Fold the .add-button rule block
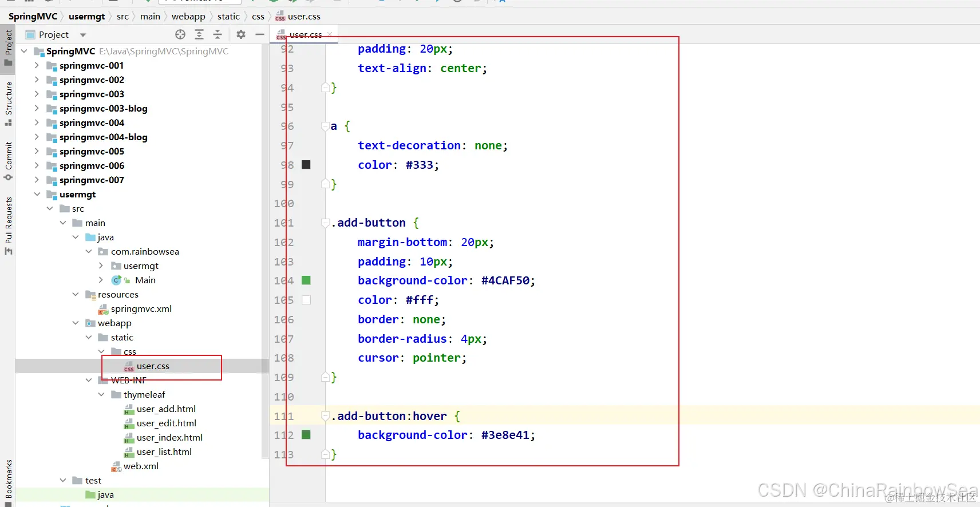 coord(325,223)
